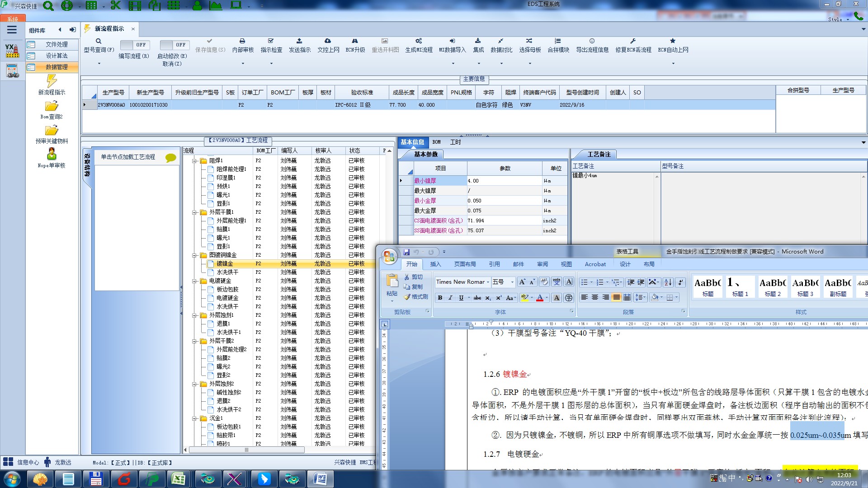Collapse the 阻焊1 tree node
This screenshot has height=488, width=868.
coord(194,161)
